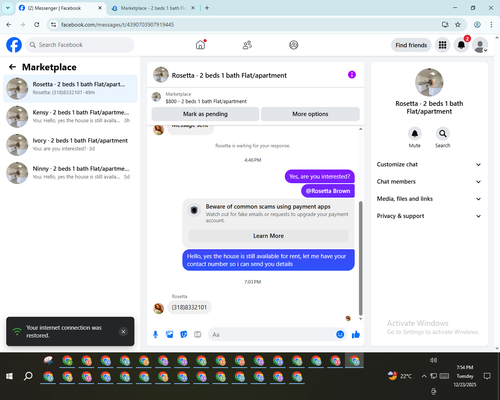Image resolution: width=500 pixels, height=400 pixels.
Task: Close the Marketplace browser tab
Action: click(x=193, y=8)
